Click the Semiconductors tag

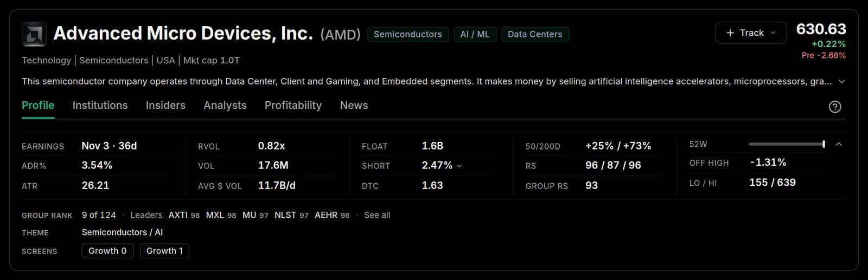[x=408, y=34]
